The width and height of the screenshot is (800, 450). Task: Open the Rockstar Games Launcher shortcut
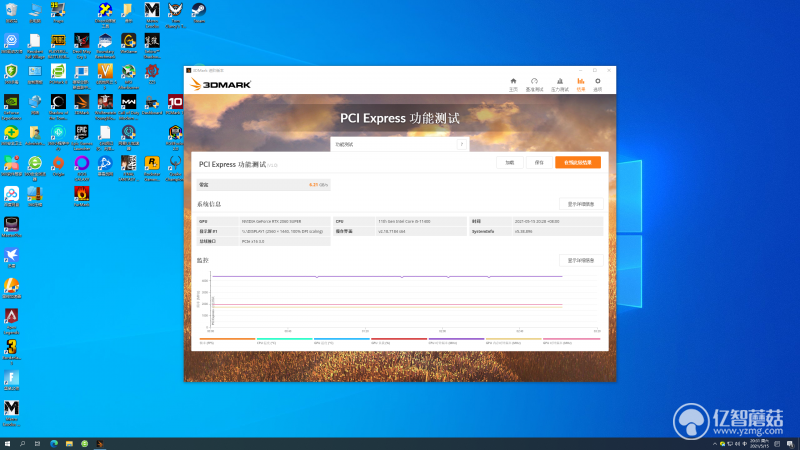click(x=152, y=167)
